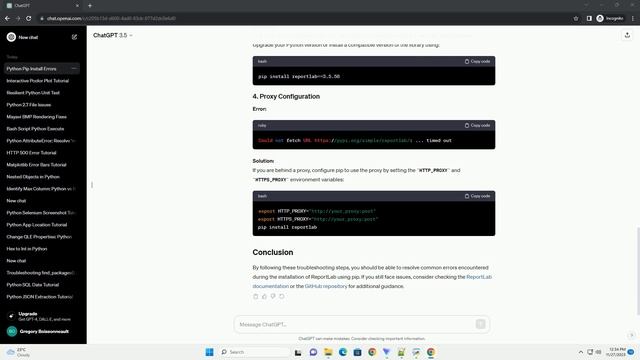Open the weather widget on taskbar
640x360 pixels.
(x=18, y=352)
